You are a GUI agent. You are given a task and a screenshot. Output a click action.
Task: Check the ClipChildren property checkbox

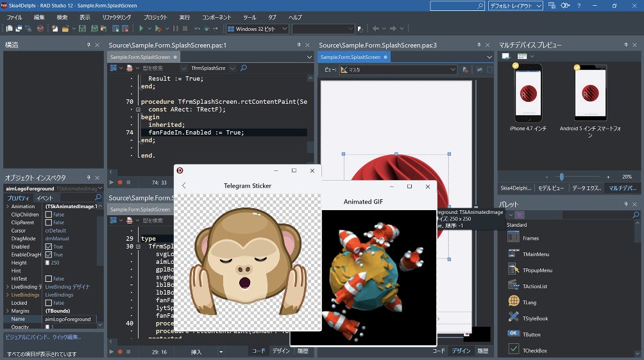pyautogui.click(x=49, y=215)
